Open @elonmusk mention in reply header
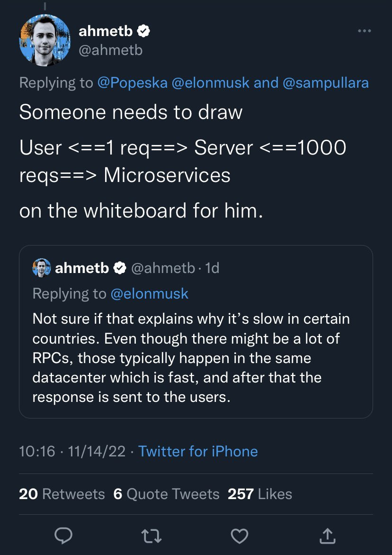 (210, 83)
